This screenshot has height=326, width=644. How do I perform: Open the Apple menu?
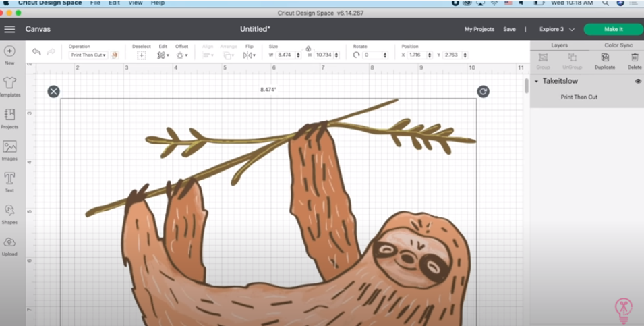pos(6,3)
